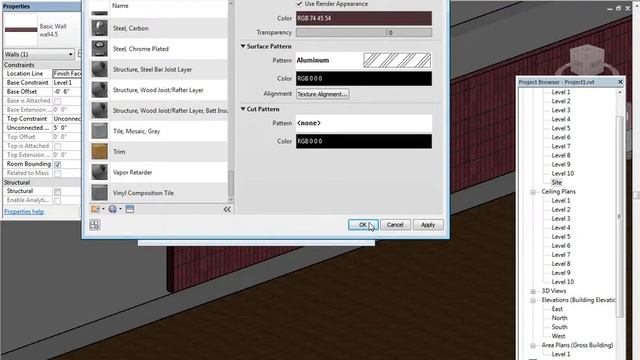Open the folder icon dropdown arrow

tap(103, 209)
